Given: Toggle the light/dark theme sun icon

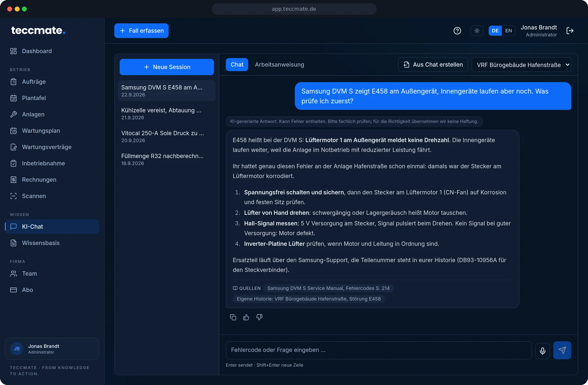Looking at the screenshot, I should [x=477, y=31].
